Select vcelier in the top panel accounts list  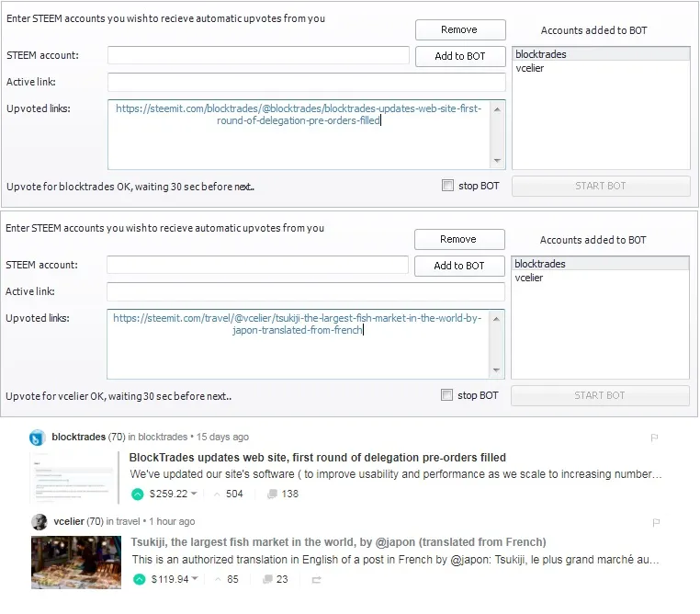click(601, 68)
